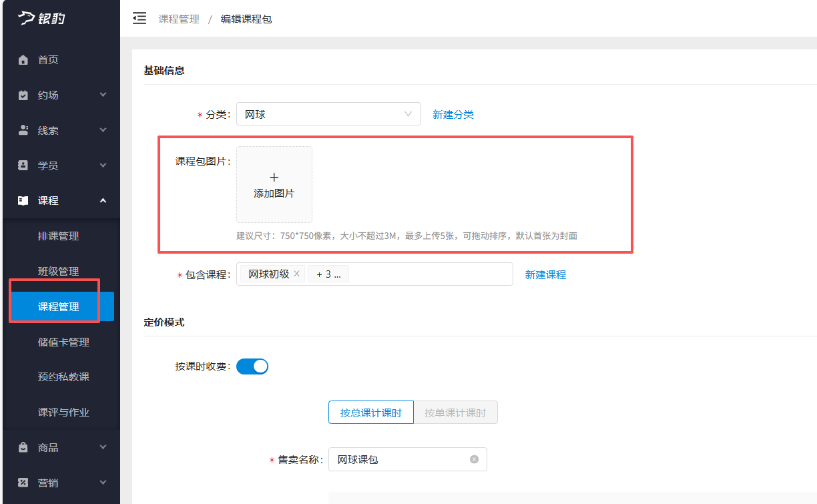Screen dimensions: 817x504
Task: 点击新建分类链接
Action: (x=453, y=113)
